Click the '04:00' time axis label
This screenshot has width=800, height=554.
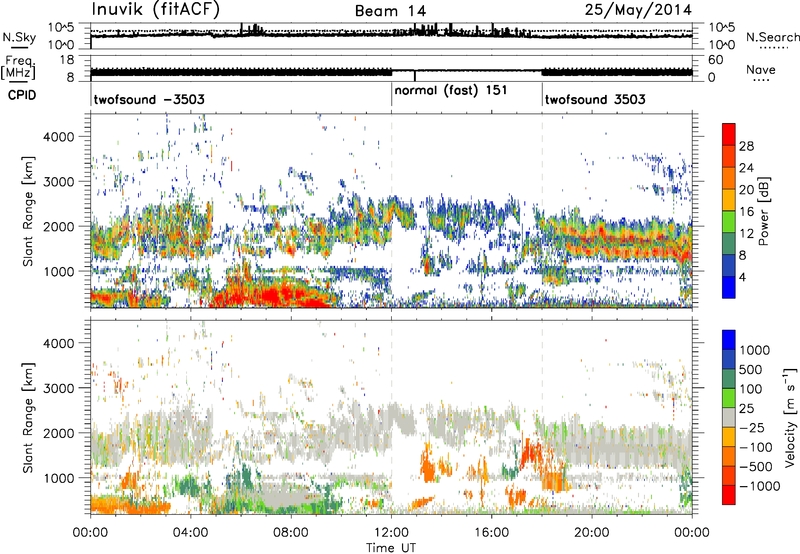(x=190, y=533)
